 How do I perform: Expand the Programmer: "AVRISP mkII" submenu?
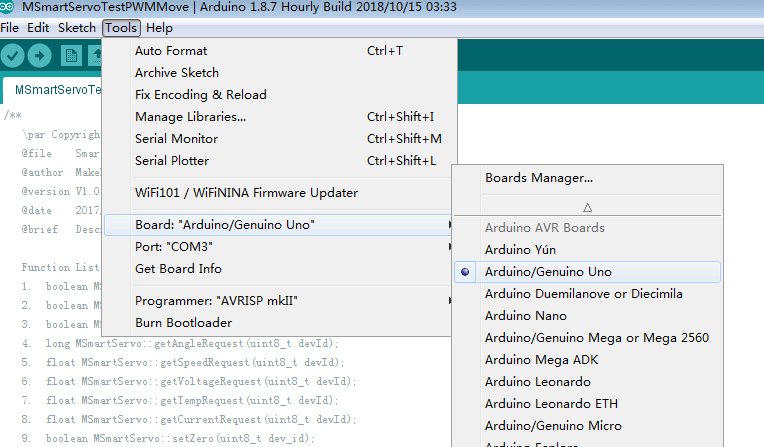[278, 301]
